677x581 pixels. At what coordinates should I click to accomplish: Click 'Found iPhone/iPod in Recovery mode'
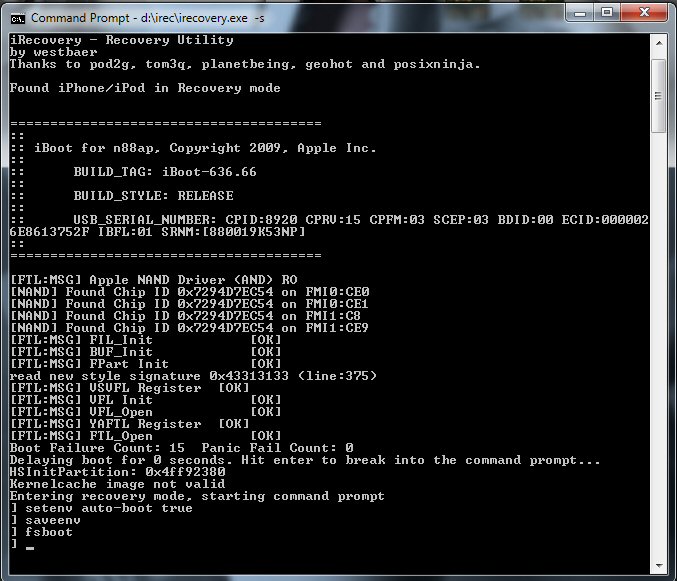point(145,88)
